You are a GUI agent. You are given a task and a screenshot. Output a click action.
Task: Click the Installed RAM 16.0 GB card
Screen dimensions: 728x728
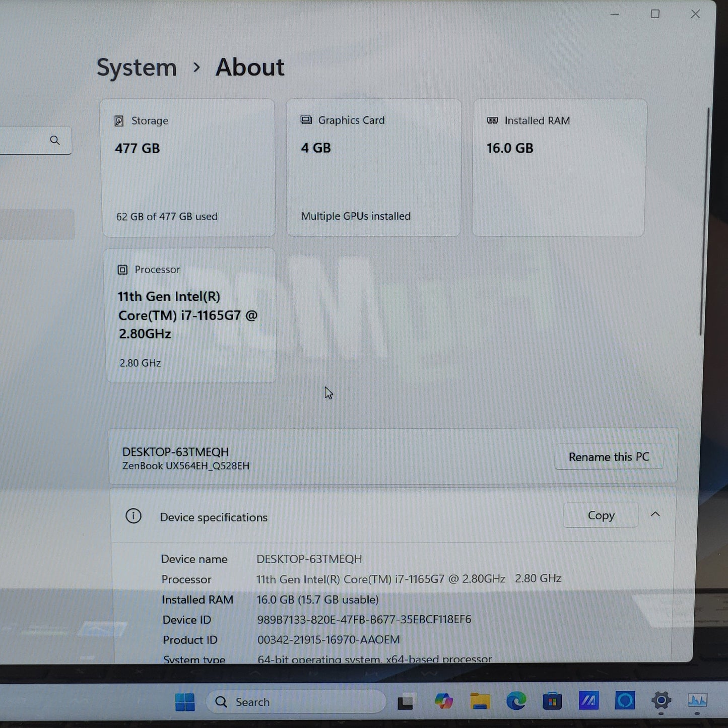pyautogui.click(x=559, y=168)
